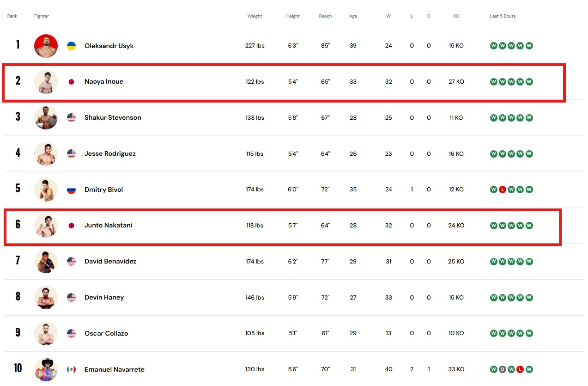Image resolution: width=588 pixels, height=386 pixels.
Task: Click the red L badge in Bivol's bouts
Action: tap(502, 190)
